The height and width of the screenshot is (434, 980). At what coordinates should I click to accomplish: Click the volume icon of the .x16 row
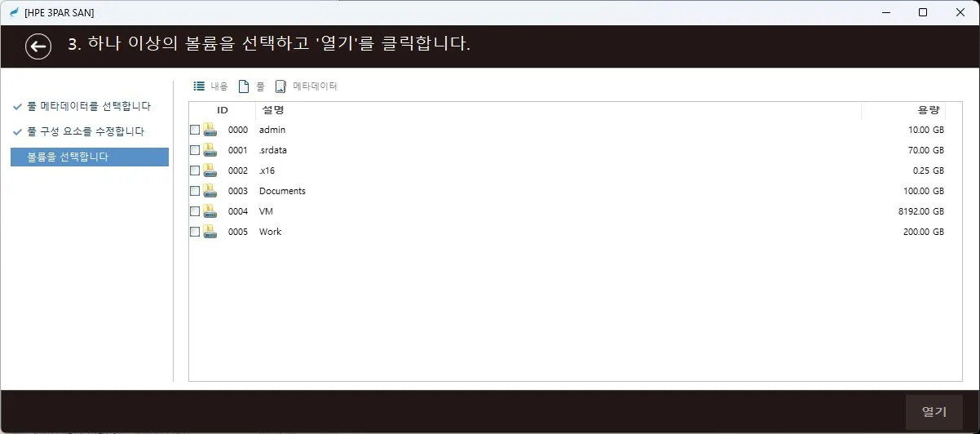tap(210, 170)
